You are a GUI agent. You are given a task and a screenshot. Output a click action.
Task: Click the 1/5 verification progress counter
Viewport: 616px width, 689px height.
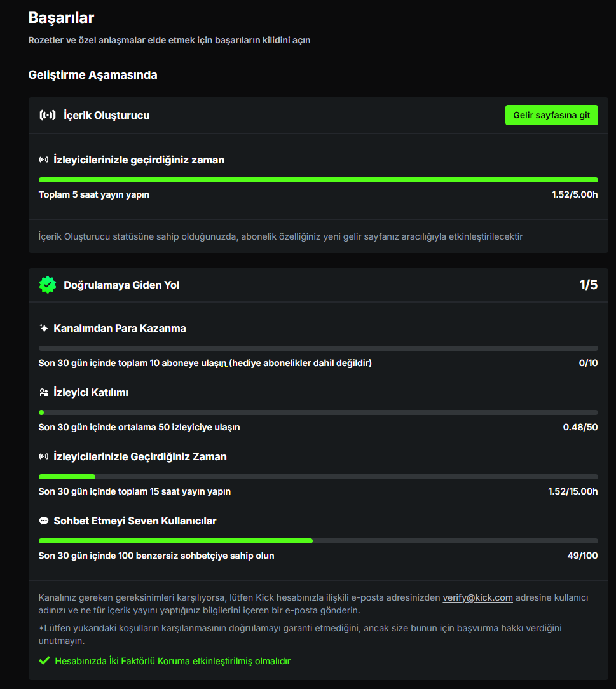click(x=588, y=285)
